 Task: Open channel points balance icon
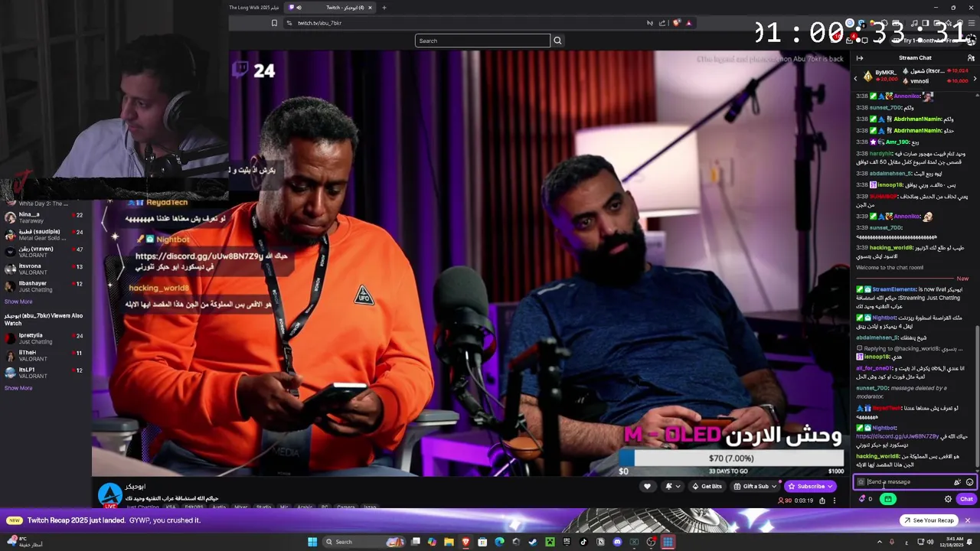[865, 499]
